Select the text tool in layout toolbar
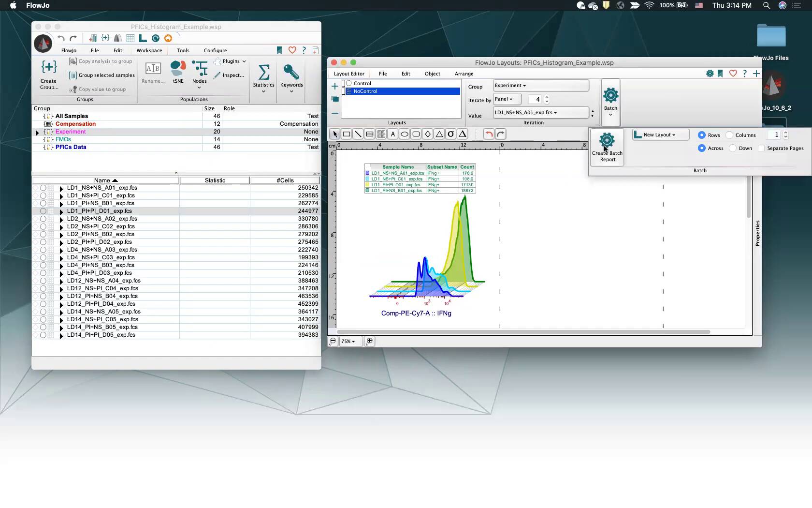The image size is (812, 508). coord(392,134)
